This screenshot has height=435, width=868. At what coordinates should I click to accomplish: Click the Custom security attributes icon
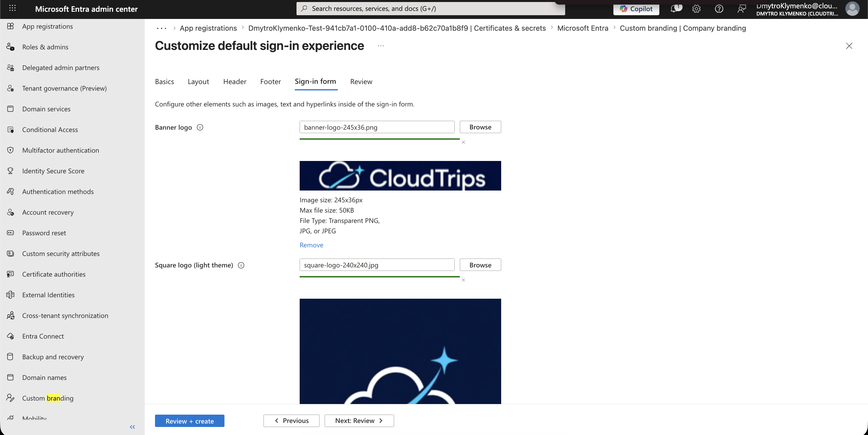tap(10, 253)
